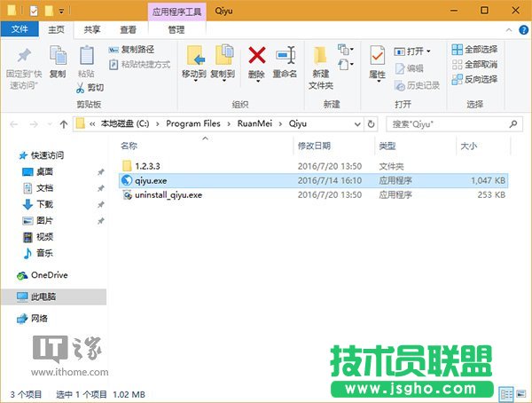Screen dimensions: 532x403
Task: Collapse the ribbon with the chevron
Action: [x=509, y=30]
